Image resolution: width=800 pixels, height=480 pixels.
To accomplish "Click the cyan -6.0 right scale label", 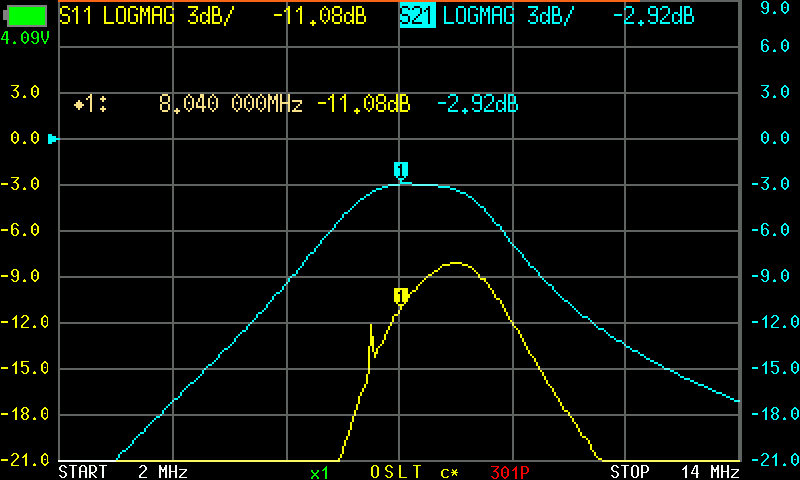I will tap(770, 230).
